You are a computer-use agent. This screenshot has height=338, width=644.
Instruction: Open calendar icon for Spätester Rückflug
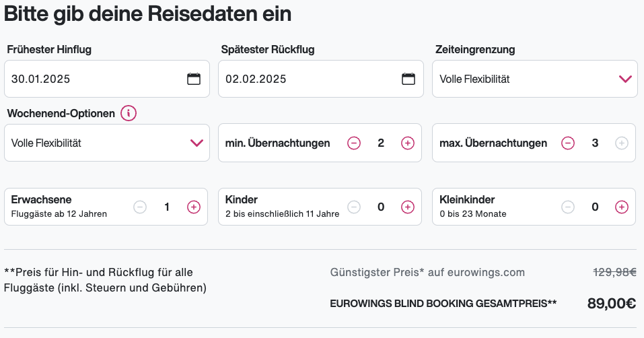point(408,79)
